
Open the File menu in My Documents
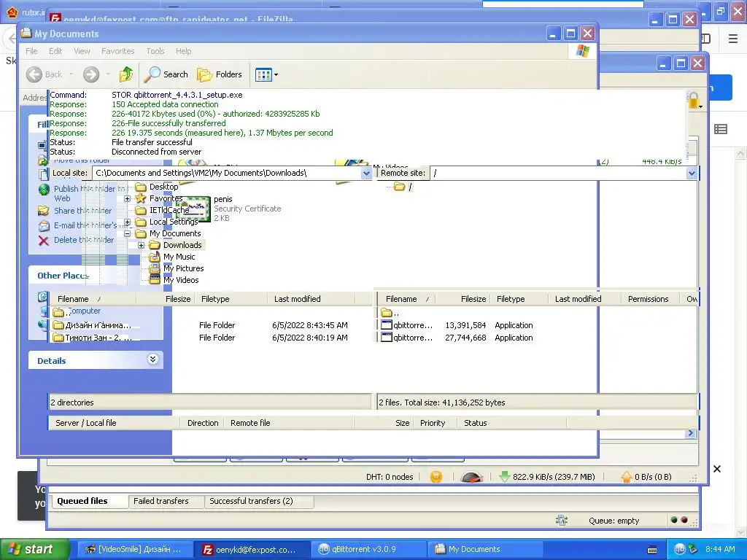[31, 51]
